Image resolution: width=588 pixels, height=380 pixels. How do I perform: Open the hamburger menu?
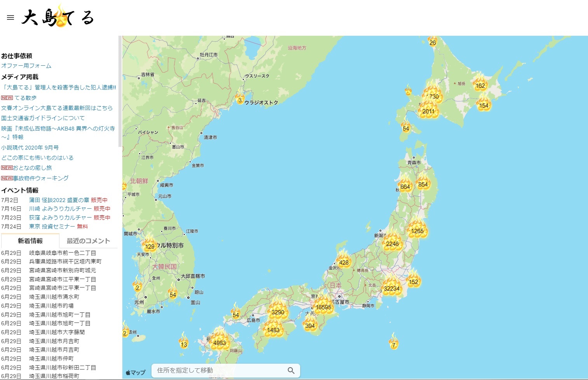pos(10,17)
